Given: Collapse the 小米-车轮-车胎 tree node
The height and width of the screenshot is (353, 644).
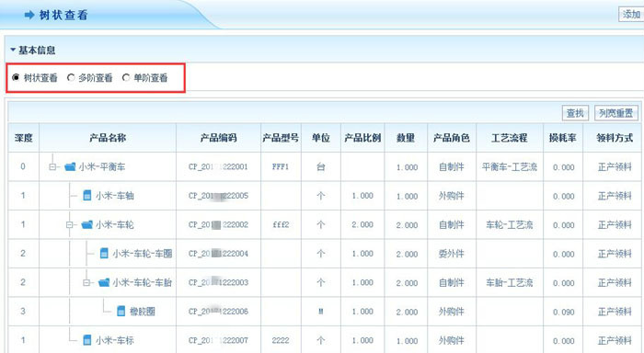Looking at the screenshot, I should pos(86,283).
